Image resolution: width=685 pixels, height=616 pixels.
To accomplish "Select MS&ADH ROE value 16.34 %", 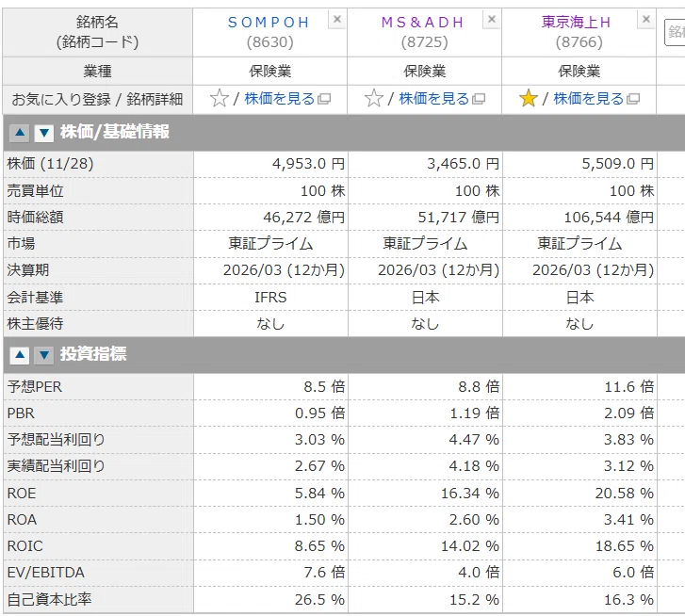I will 469,494.
